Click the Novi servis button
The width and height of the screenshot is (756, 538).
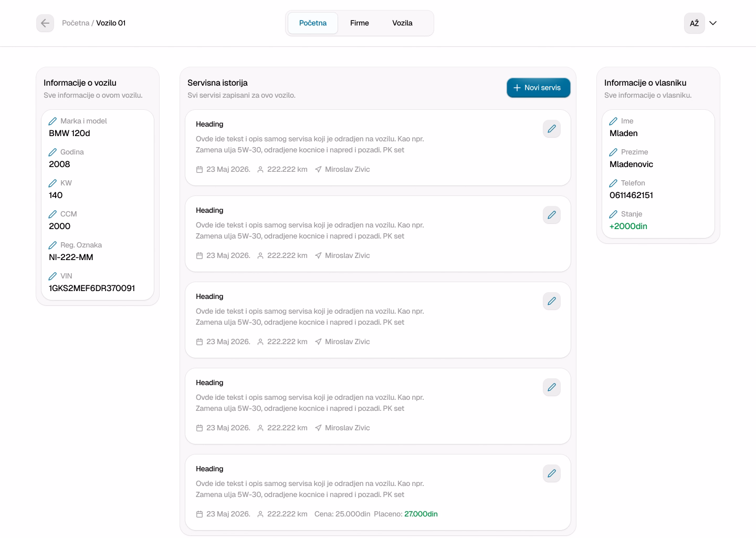[x=539, y=88]
